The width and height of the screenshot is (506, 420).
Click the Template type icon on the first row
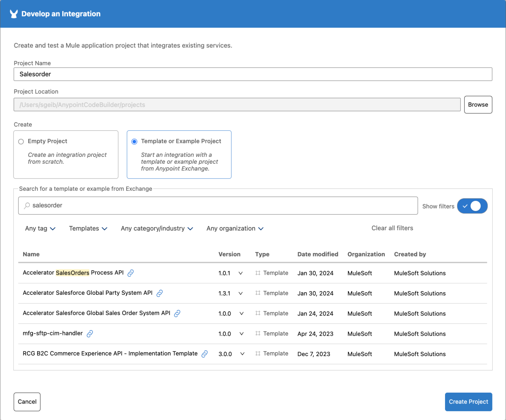click(x=258, y=273)
